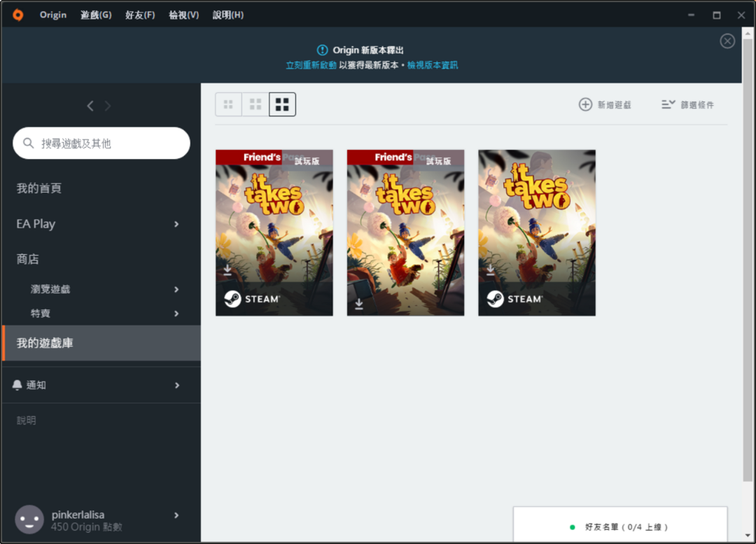This screenshot has width=756, height=544.
Task: Open second It Takes Two Friend's Pass tile
Action: pos(405,233)
